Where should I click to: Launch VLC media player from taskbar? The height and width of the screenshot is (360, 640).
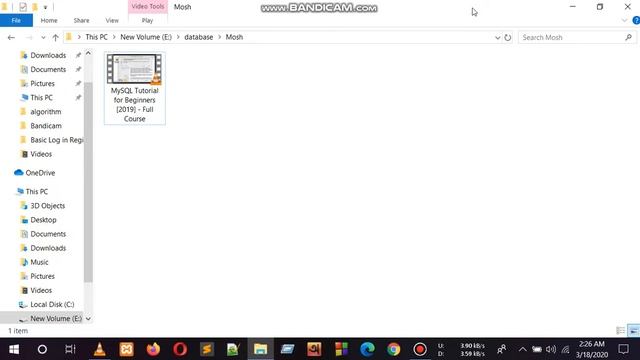(99, 349)
